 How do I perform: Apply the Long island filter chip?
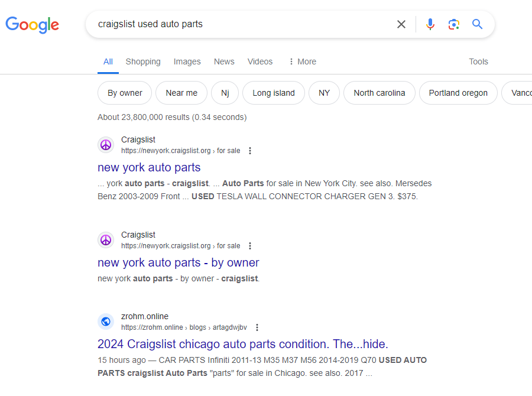point(274,93)
